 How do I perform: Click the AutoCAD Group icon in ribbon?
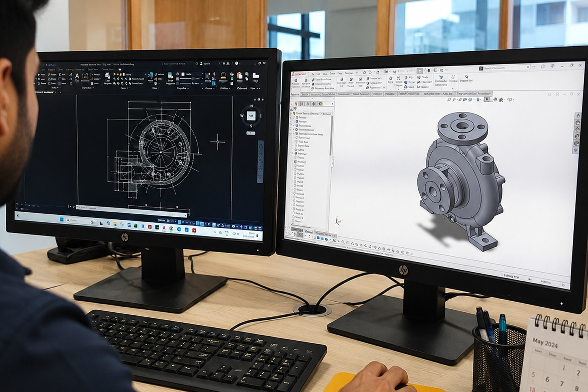click(207, 75)
